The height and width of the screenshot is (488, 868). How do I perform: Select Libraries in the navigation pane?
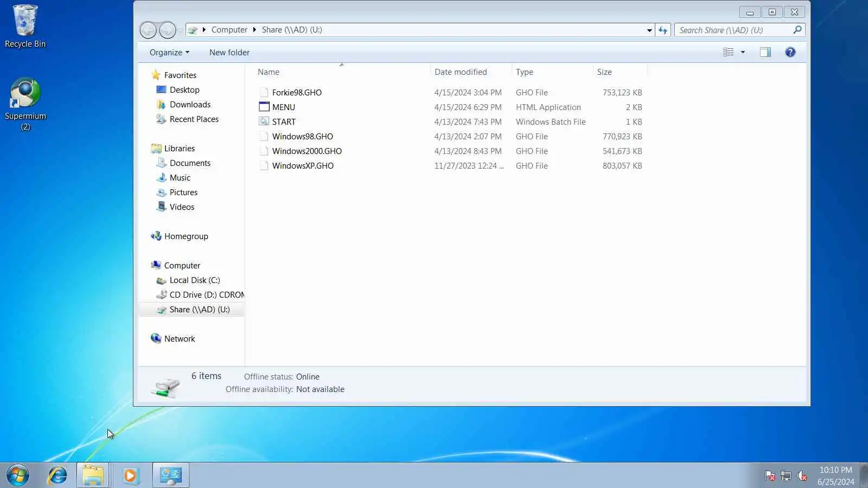click(179, 148)
